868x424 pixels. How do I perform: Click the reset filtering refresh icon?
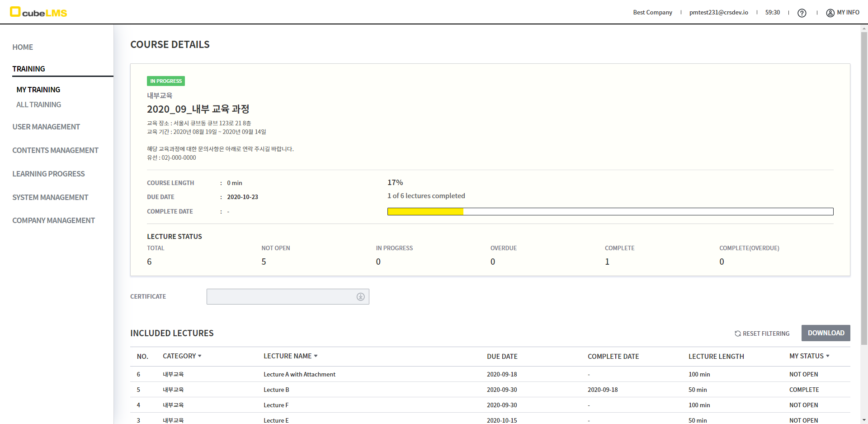tap(737, 333)
